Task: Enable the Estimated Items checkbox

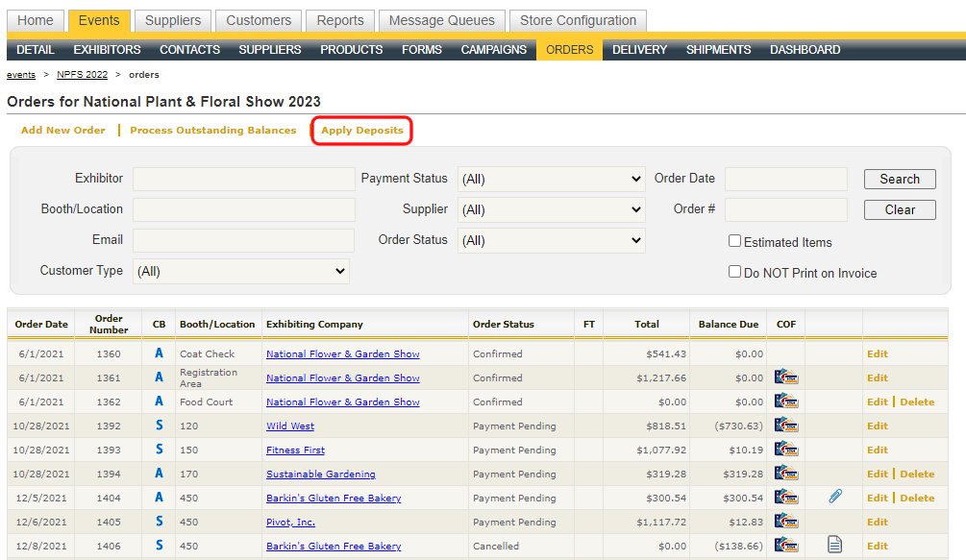Action: [x=734, y=241]
